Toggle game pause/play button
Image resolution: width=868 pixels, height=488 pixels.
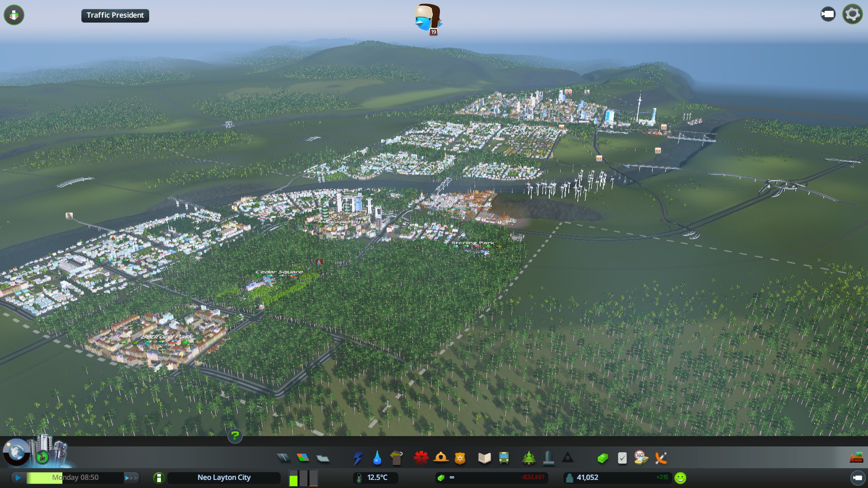click(18, 478)
